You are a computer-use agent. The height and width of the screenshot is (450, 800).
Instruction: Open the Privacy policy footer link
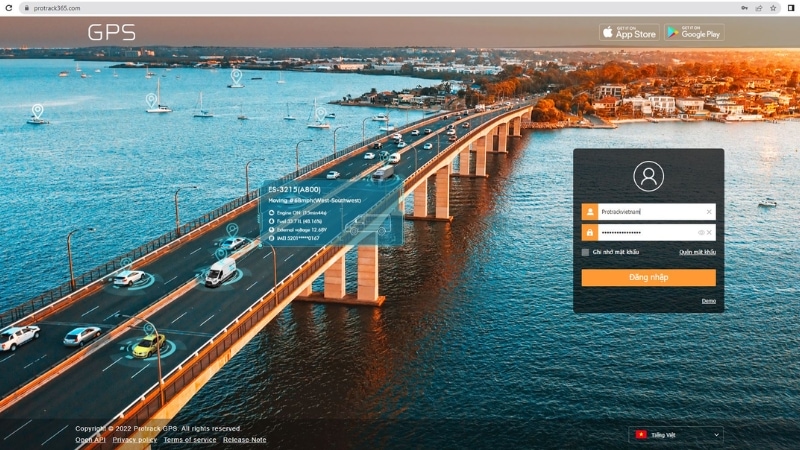(x=134, y=440)
